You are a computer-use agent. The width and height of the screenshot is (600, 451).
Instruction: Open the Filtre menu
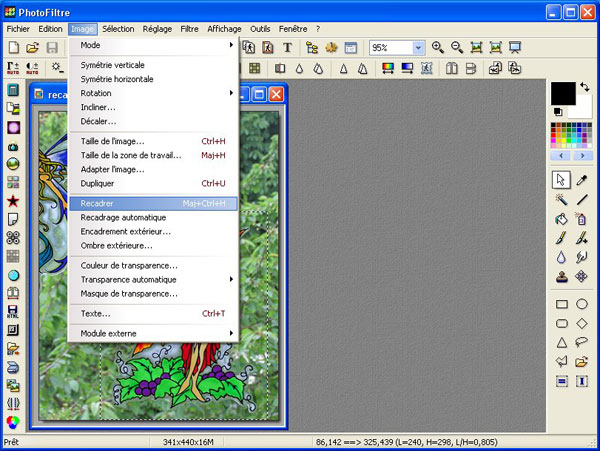(189, 29)
